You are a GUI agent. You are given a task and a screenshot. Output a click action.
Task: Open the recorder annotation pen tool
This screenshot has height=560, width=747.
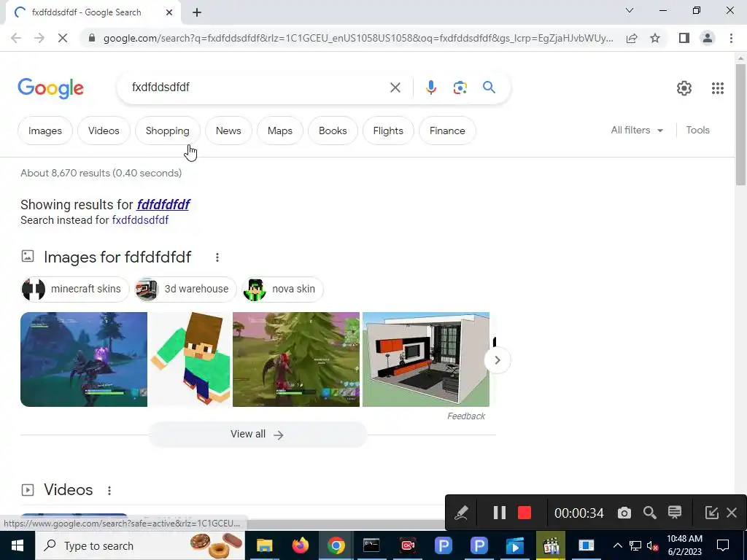pos(461,513)
